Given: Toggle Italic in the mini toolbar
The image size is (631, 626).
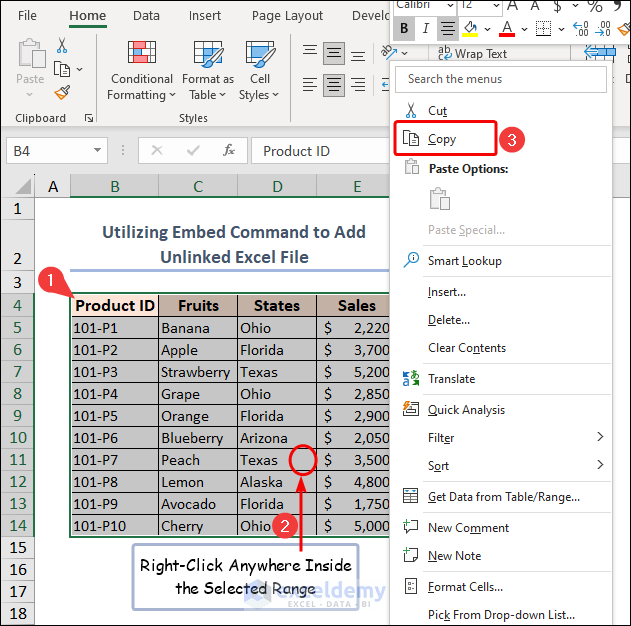Looking at the screenshot, I should tap(425, 29).
